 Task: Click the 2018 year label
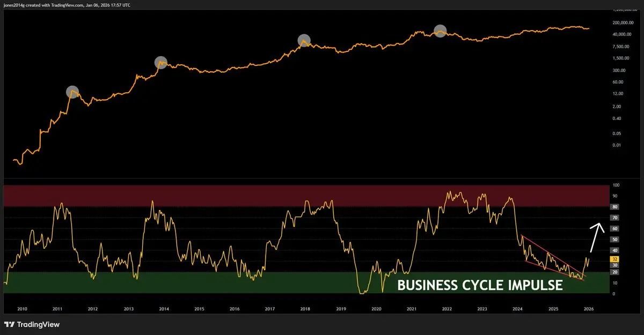305,309
